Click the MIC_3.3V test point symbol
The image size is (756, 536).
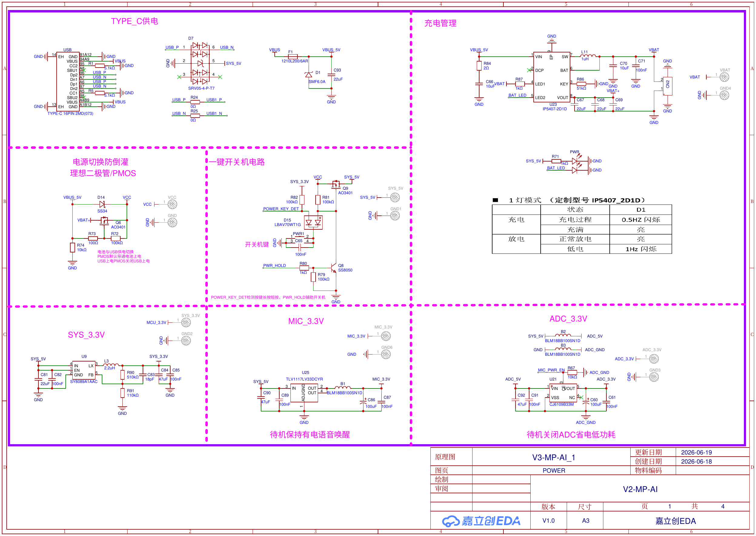pyautogui.click(x=386, y=336)
